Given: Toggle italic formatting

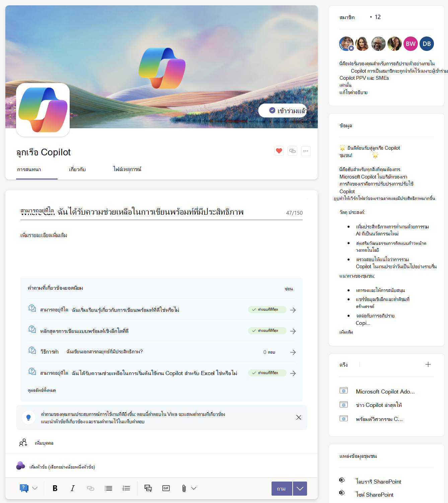Looking at the screenshot, I should coord(73,488).
